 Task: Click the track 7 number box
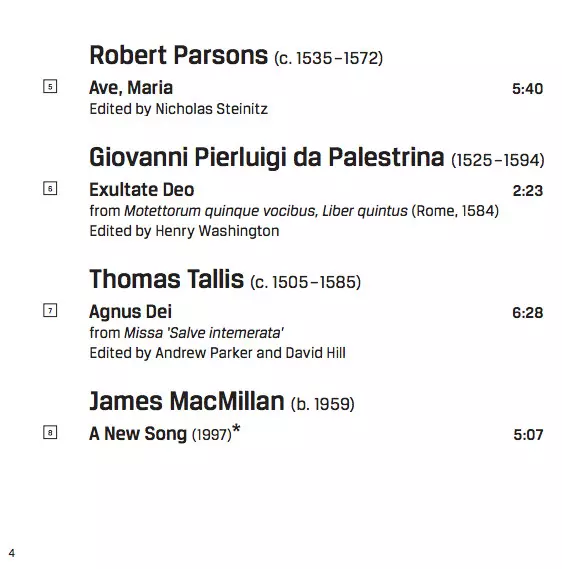point(50,310)
